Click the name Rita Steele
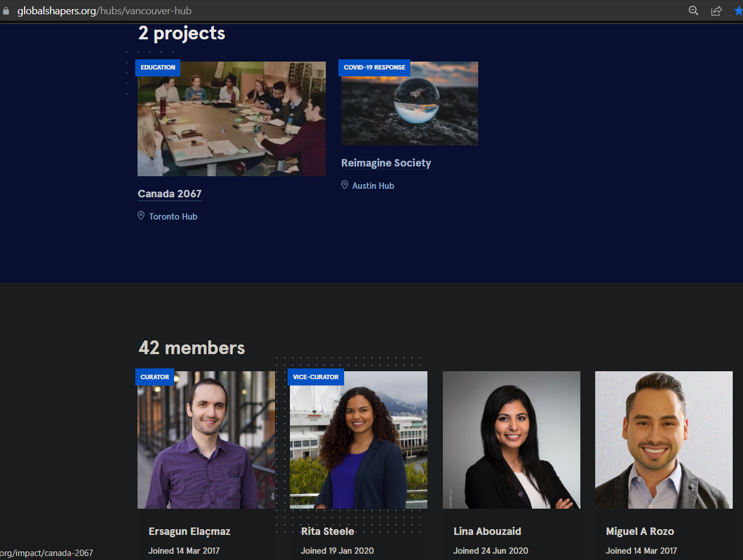The image size is (743, 560). (328, 531)
